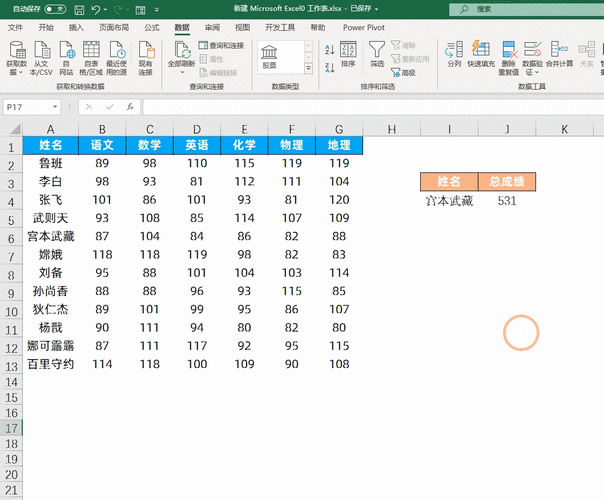The image size is (604, 500).
Task: Click orange 姓名 header in column I
Action: pos(449,181)
